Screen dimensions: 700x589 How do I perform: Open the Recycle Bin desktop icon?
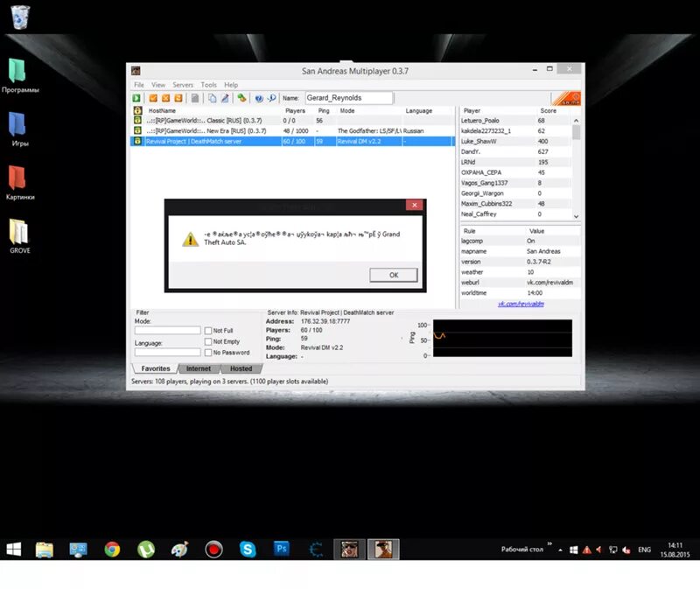20,17
